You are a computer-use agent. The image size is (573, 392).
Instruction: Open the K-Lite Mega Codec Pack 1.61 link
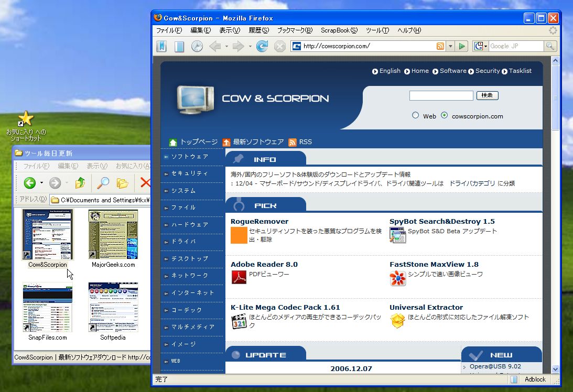(x=285, y=307)
